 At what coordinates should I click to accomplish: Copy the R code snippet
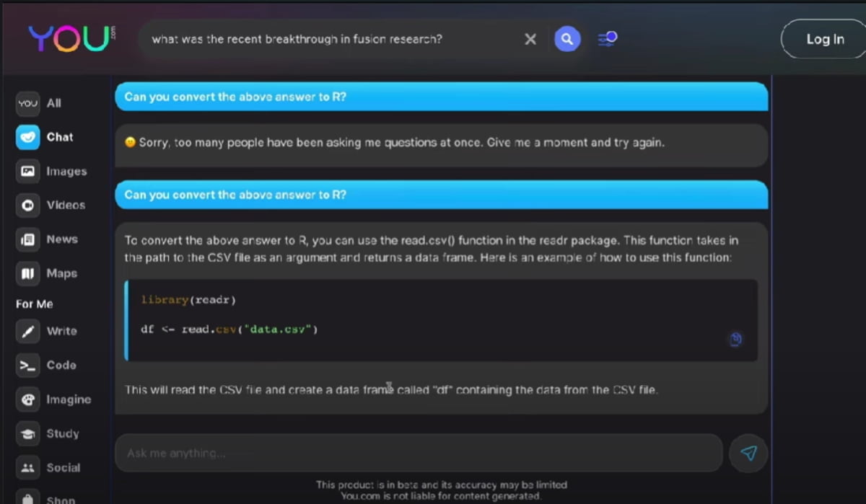click(735, 339)
